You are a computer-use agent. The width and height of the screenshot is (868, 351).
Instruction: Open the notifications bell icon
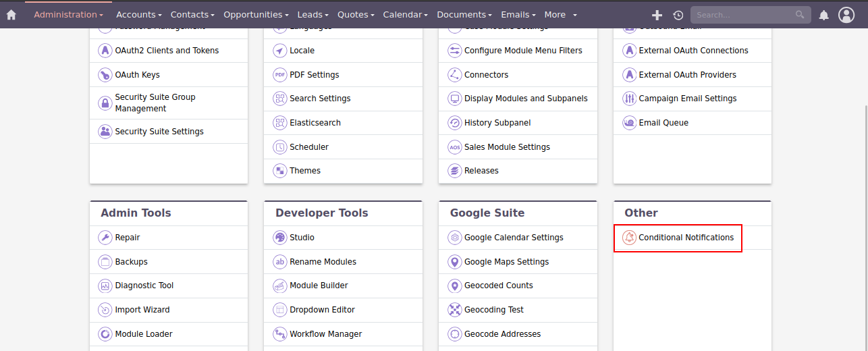[823, 15]
